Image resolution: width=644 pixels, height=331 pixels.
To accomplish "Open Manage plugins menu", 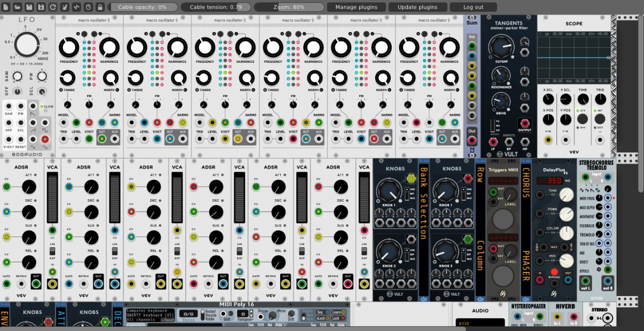I will coord(356,7).
